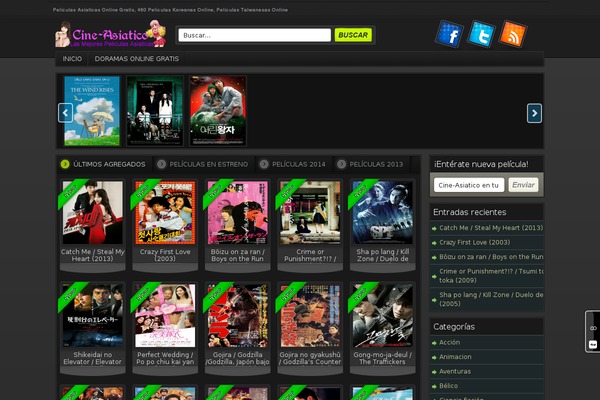The image size is (600, 400).
Task: Open the Acción category link
Action: 449,342
